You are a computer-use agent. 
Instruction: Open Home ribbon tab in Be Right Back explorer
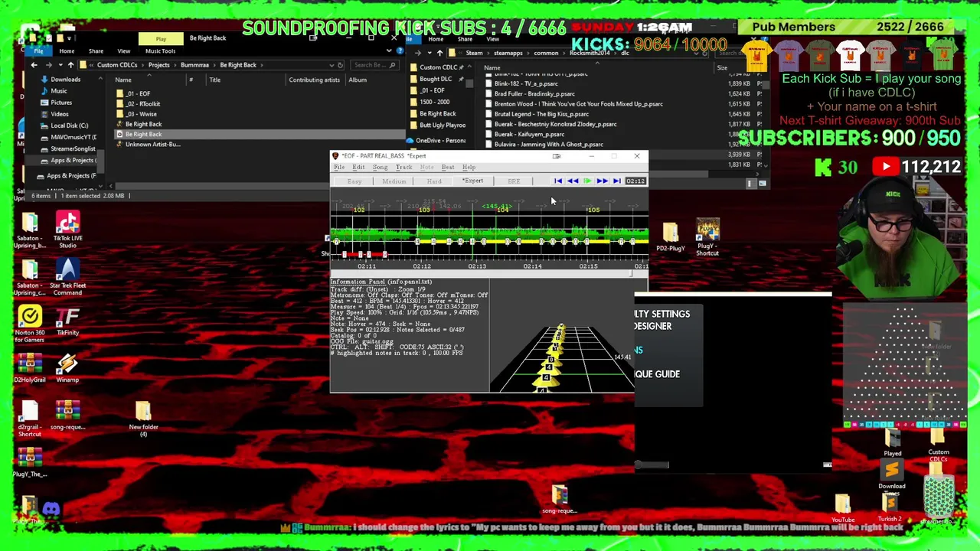click(67, 51)
